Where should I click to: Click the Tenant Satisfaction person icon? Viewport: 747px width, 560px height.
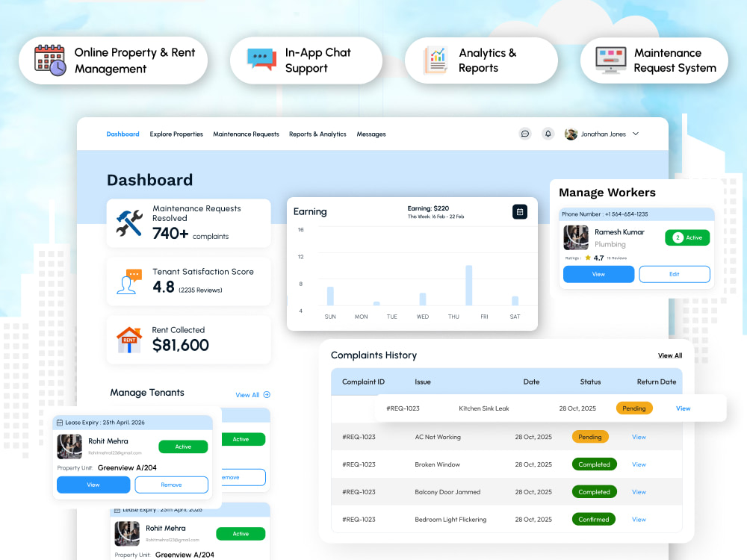[129, 281]
